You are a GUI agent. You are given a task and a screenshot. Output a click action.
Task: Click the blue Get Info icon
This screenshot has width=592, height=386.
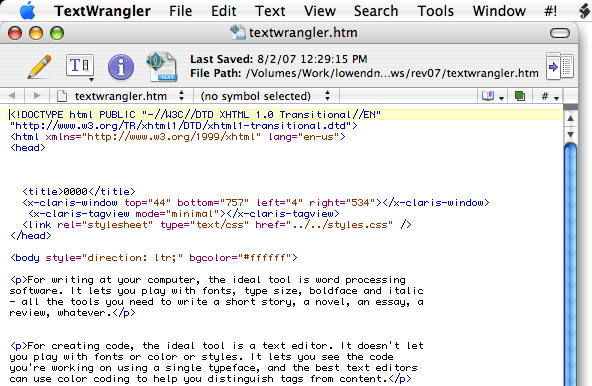click(121, 67)
